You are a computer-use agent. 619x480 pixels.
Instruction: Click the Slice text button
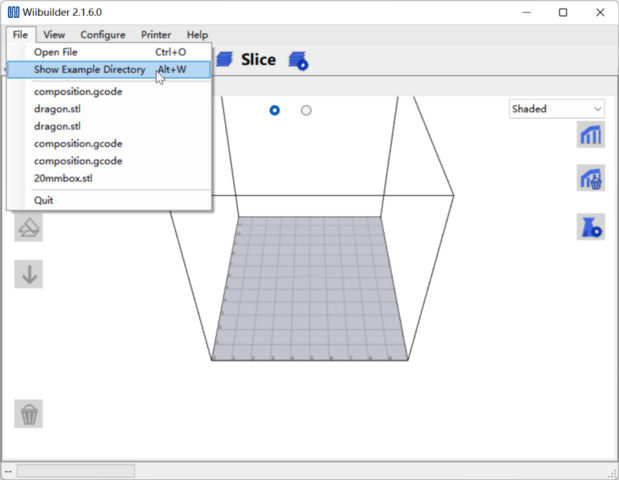click(258, 60)
